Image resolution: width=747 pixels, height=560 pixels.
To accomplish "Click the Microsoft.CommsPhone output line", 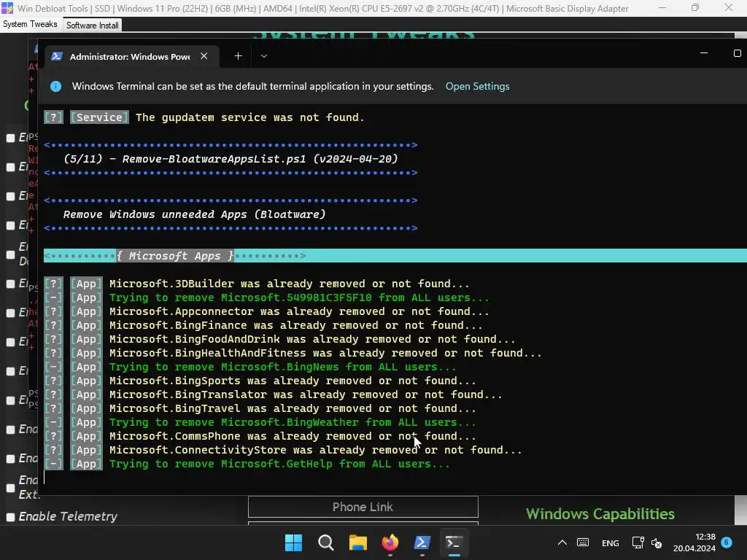I will point(260,436).
